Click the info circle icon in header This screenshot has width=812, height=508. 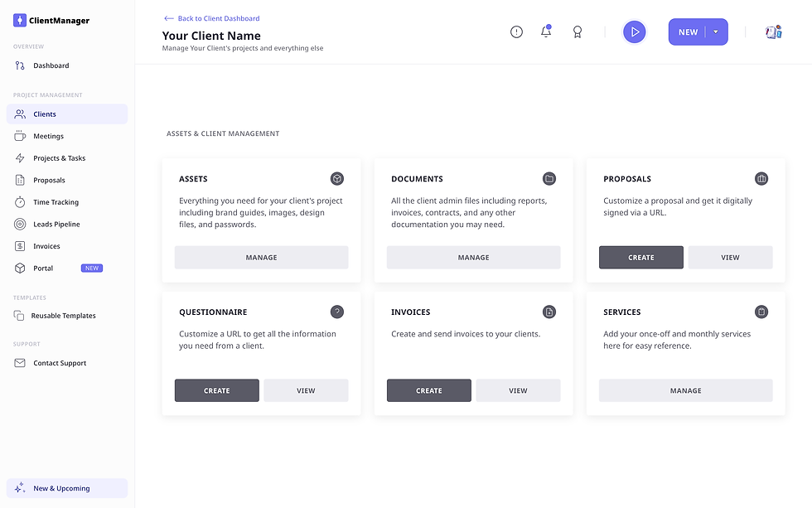[516, 31]
